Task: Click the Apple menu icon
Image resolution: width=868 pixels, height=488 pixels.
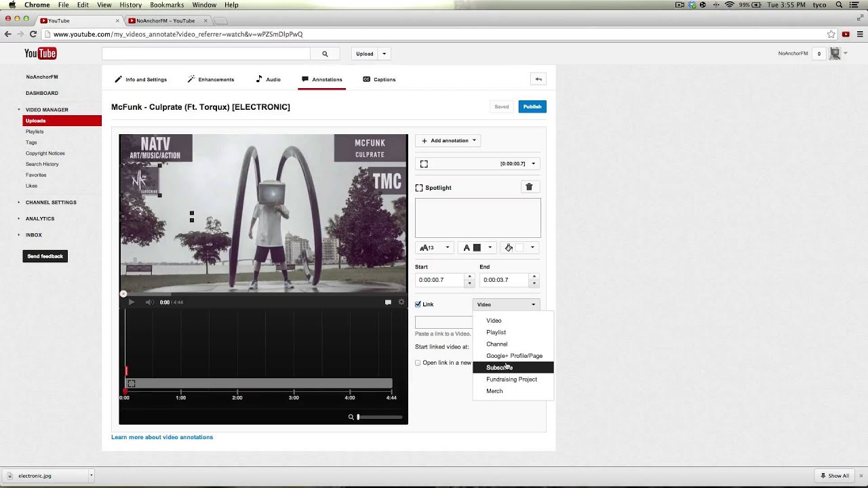Action: pyautogui.click(x=12, y=5)
